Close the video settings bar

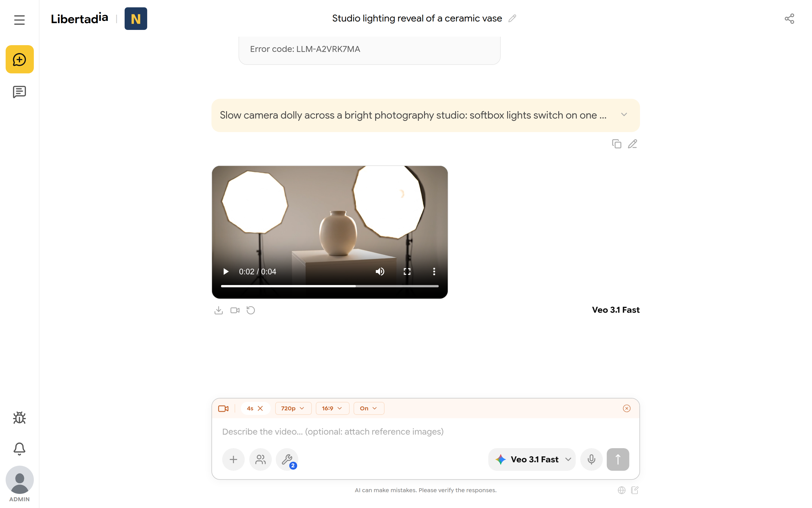626,408
